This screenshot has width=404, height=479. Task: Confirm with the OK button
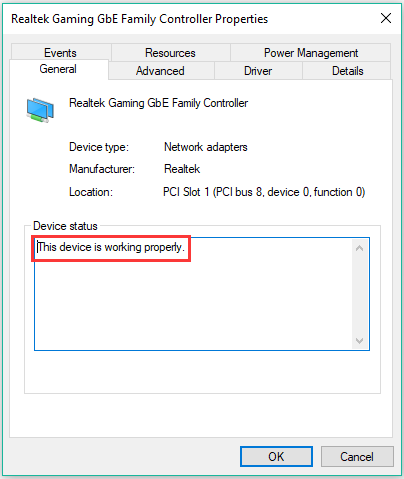(x=276, y=456)
